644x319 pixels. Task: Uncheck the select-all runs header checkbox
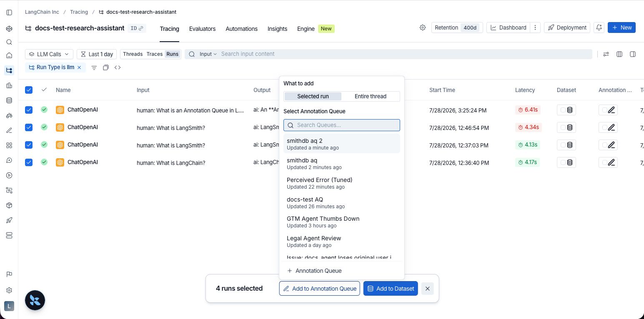click(x=29, y=90)
